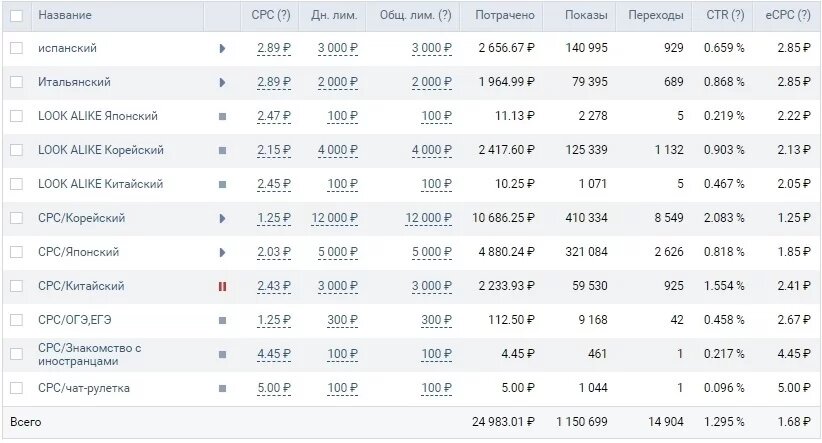Click stopped status icon for LOOK ALIKE Корейский
The height and width of the screenshot is (443, 822).
222,150
